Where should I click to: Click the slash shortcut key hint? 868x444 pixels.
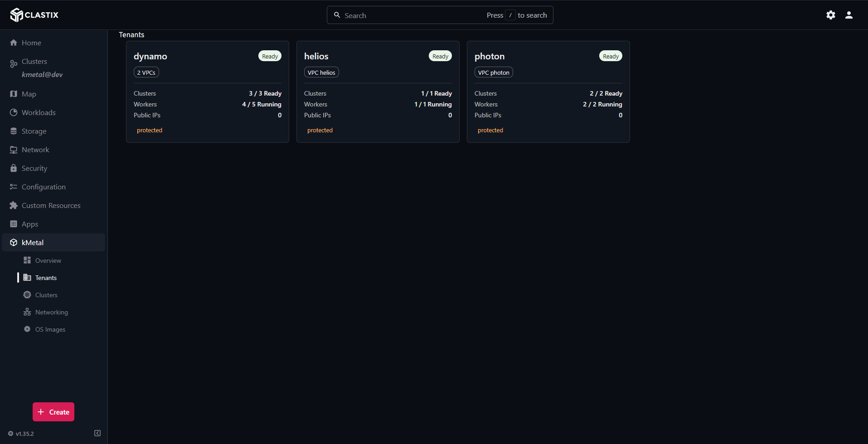pos(510,15)
